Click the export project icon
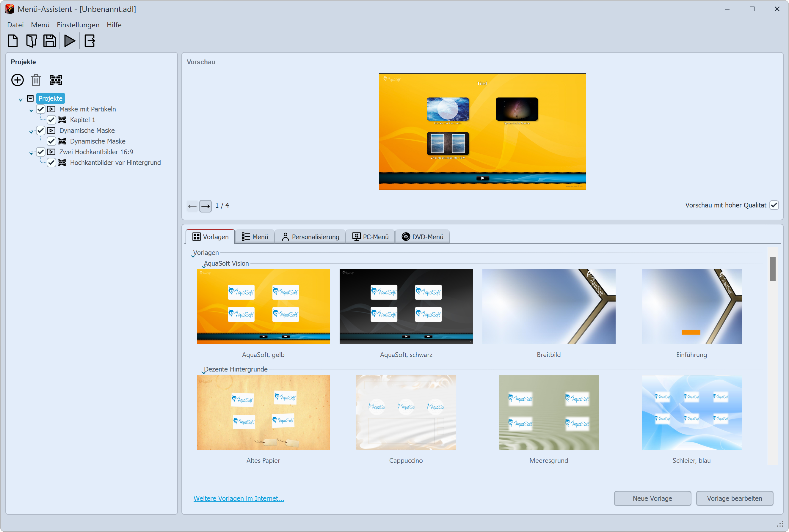The height and width of the screenshot is (532, 789). [x=90, y=40]
